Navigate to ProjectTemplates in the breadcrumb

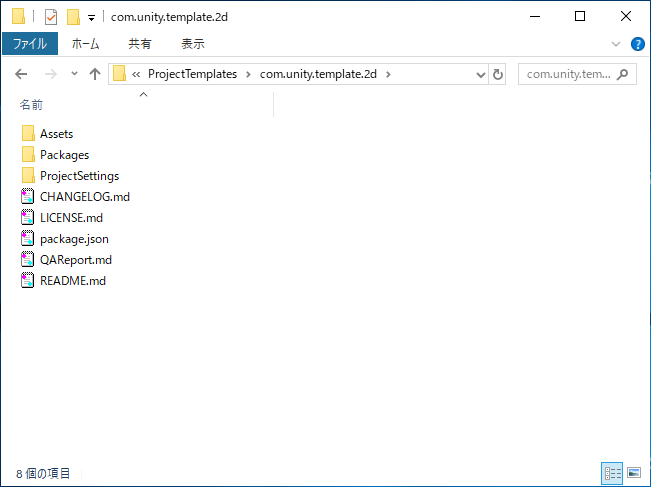coord(192,74)
